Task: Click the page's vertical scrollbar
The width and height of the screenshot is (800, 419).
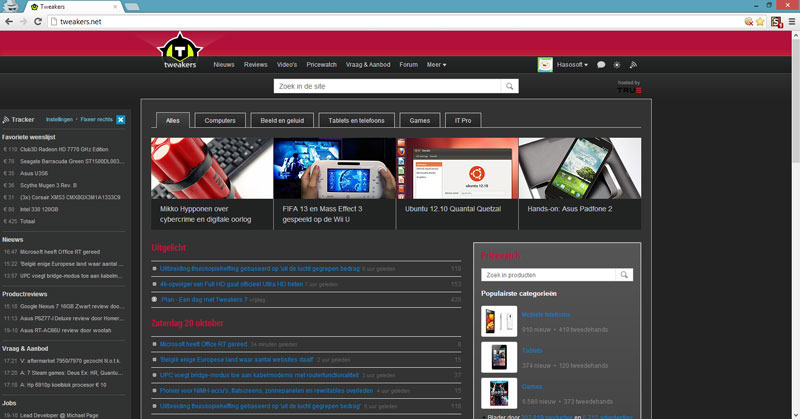Action: pyautogui.click(x=795, y=225)
